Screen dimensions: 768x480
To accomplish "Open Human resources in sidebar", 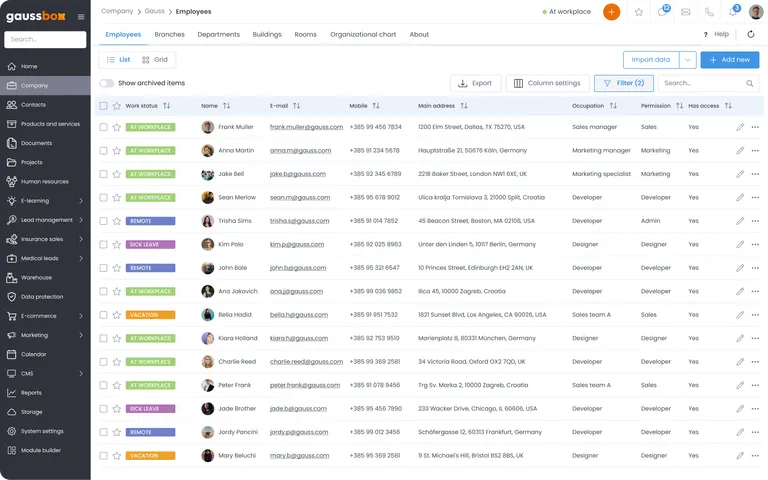I will 45,181.
